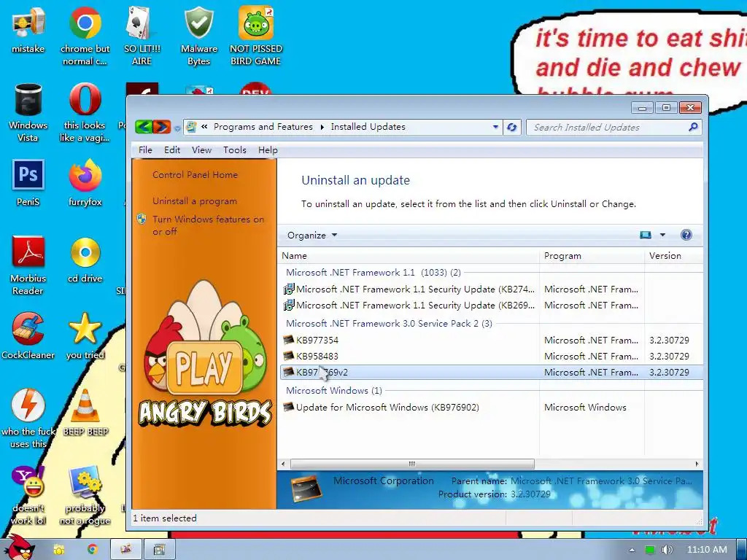Open the Edit menu

click(172, 150)
